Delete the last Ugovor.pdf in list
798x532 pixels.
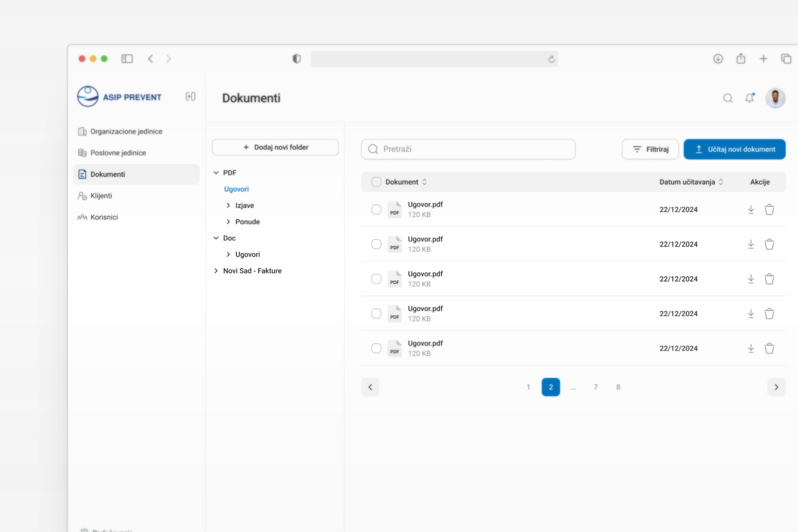click(769, 349)
